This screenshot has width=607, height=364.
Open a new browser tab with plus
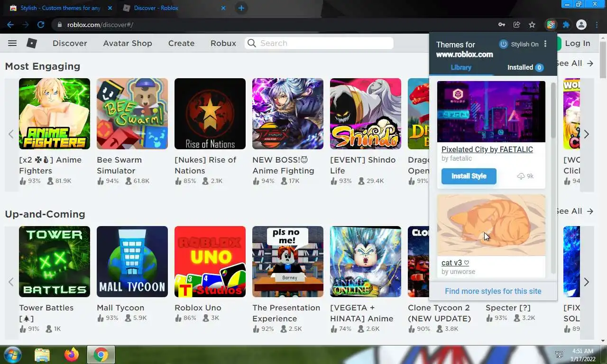pos(241,8)
